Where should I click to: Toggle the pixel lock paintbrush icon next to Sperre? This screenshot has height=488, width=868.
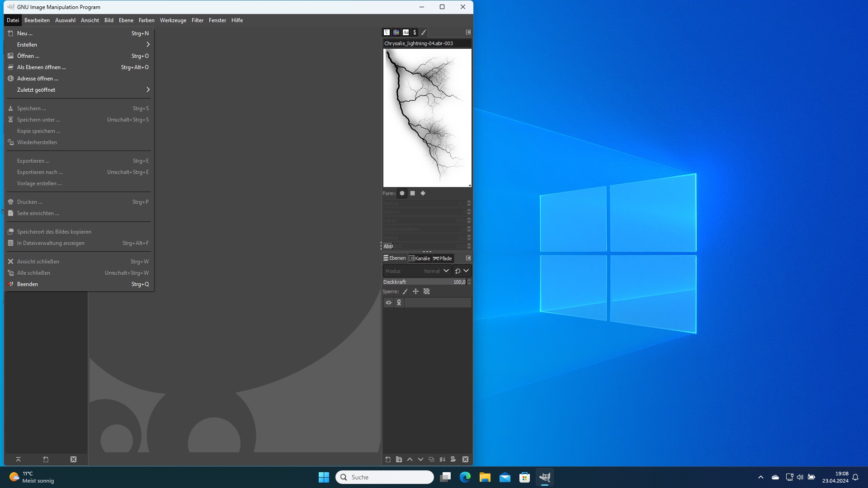(x=405, y=292)
